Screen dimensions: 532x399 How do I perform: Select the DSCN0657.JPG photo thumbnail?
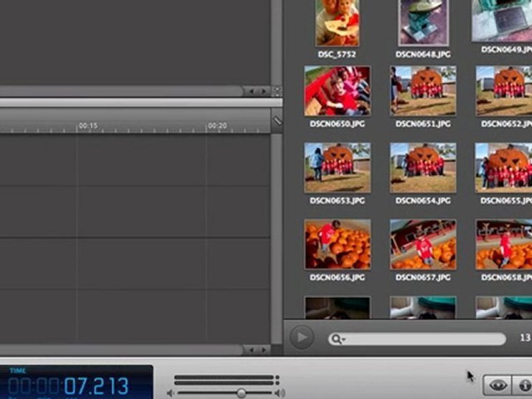tap(423, 244)
